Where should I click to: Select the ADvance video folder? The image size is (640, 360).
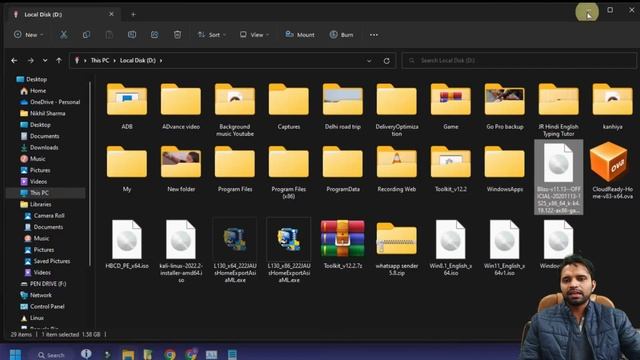point(181,107)
